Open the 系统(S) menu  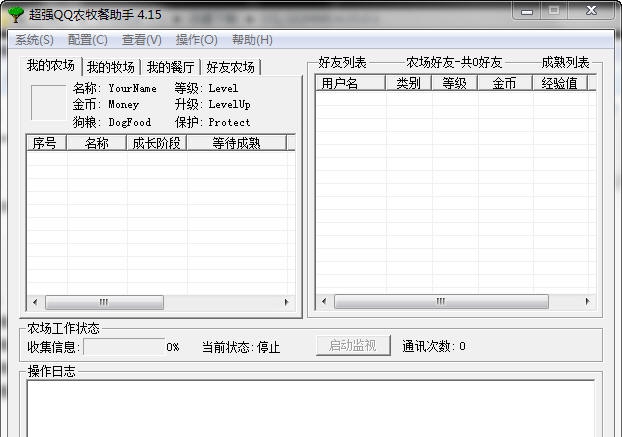pos(35,40)
